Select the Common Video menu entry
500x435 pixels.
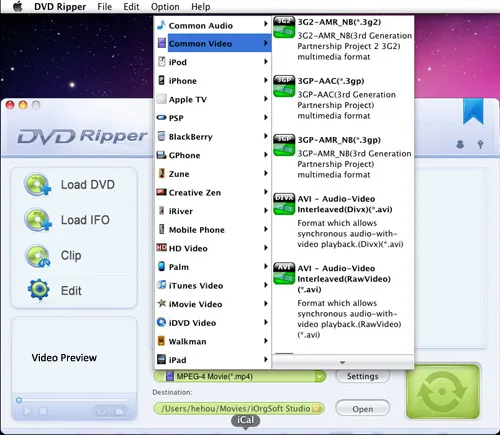pyautogui.click(x=213, y=43)
